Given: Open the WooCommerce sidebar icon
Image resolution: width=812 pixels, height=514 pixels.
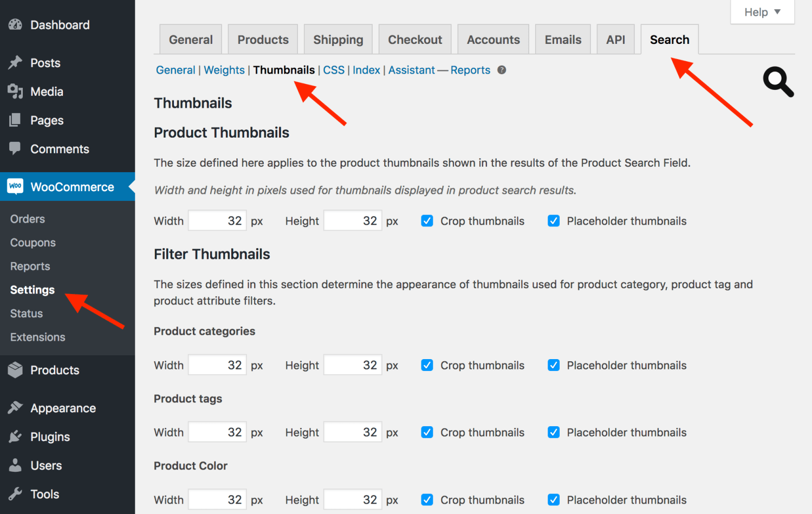Looking at the screenshot, I should (x=15, y=186).
